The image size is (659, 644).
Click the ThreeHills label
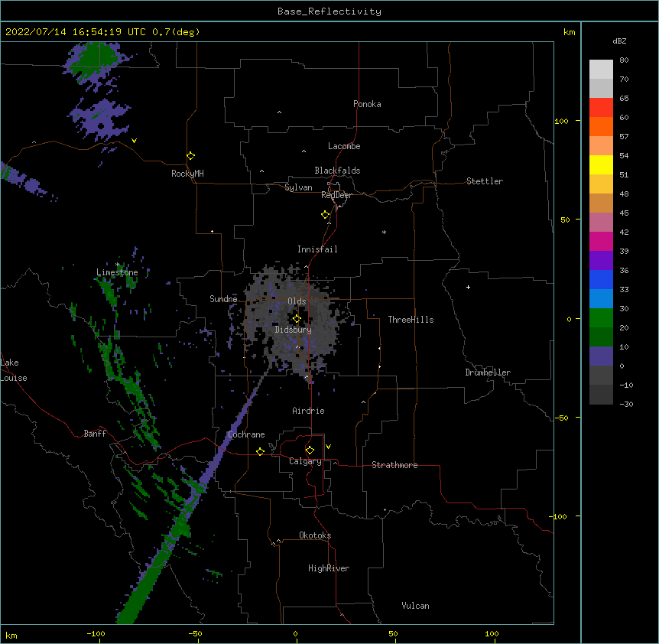pyautogui.click(x=411, y=320)
